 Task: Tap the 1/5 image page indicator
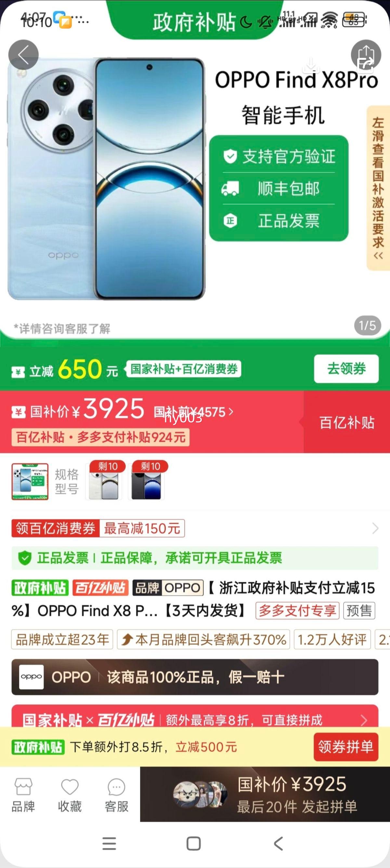click(368, 325)
